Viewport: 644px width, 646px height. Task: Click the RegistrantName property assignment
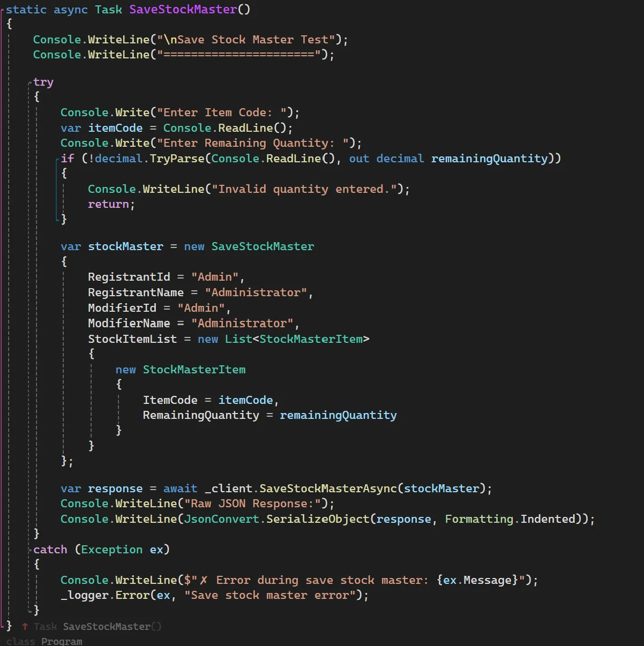pyautogui.click(x=136, y=292)
